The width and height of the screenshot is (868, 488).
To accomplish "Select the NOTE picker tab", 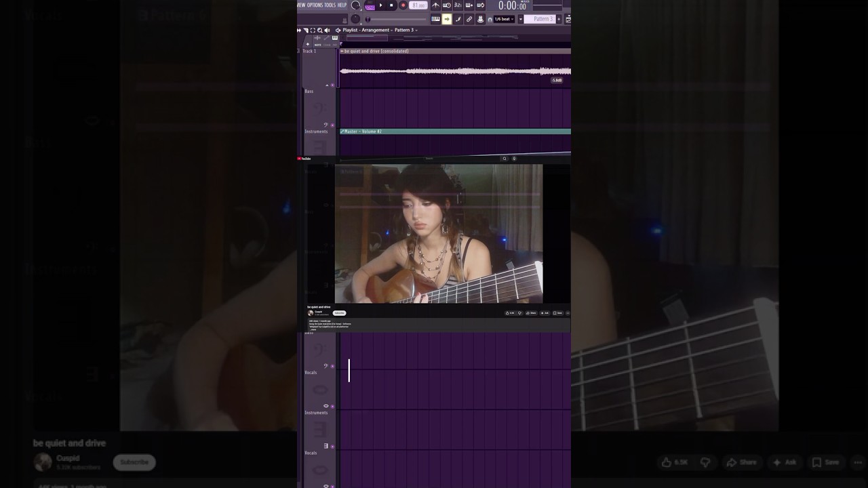I will pos(318,45).
